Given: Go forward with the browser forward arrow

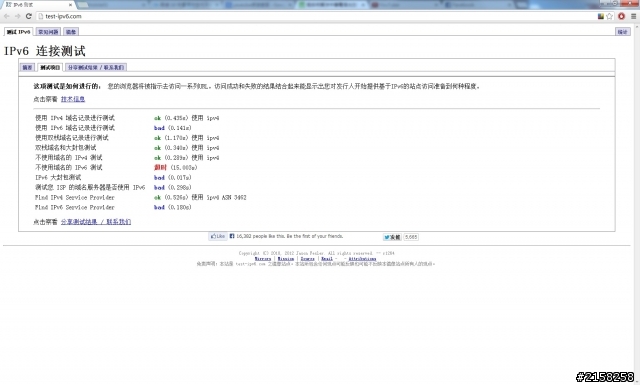Looking at the screenshot, I should coord(18,16).
